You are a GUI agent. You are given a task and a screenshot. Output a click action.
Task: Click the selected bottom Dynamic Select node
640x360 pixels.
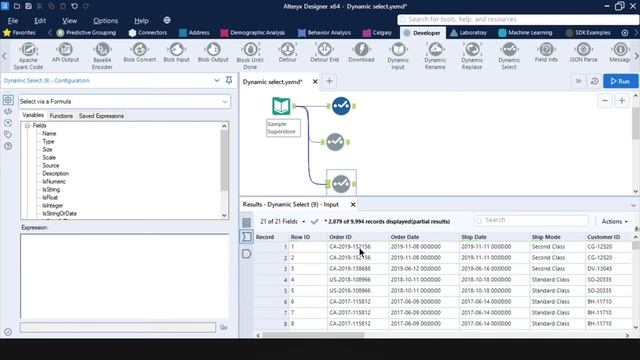click(341, 184)
